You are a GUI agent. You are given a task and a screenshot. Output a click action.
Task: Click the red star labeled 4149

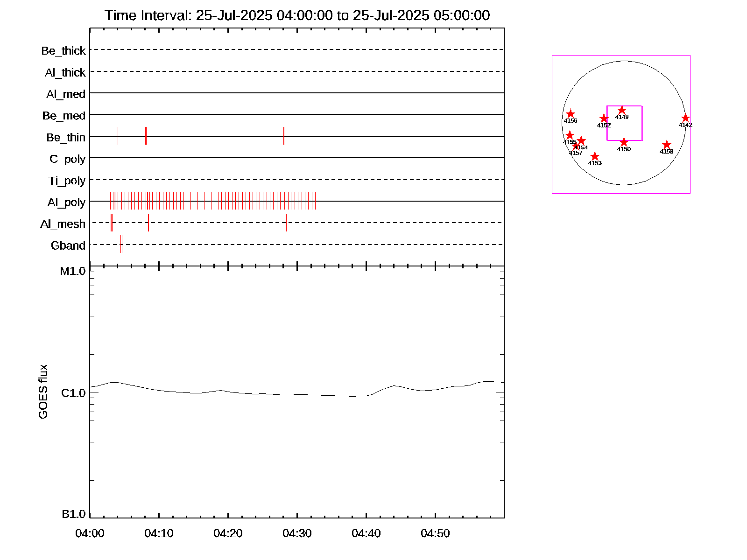[621, 111]
